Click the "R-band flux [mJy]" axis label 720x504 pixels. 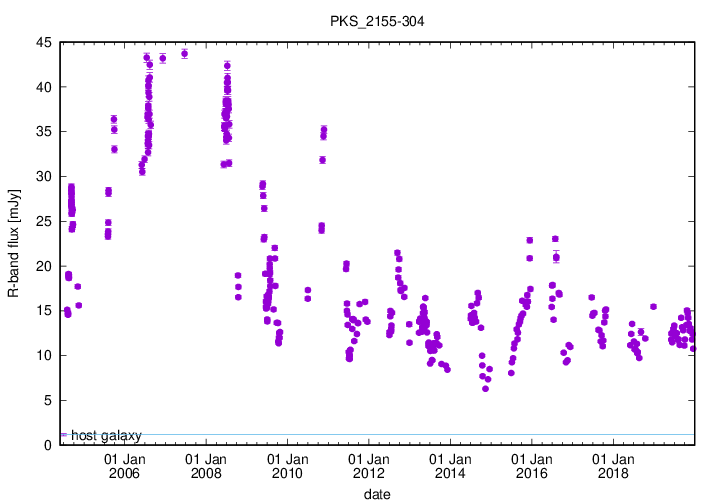point(14,242)
